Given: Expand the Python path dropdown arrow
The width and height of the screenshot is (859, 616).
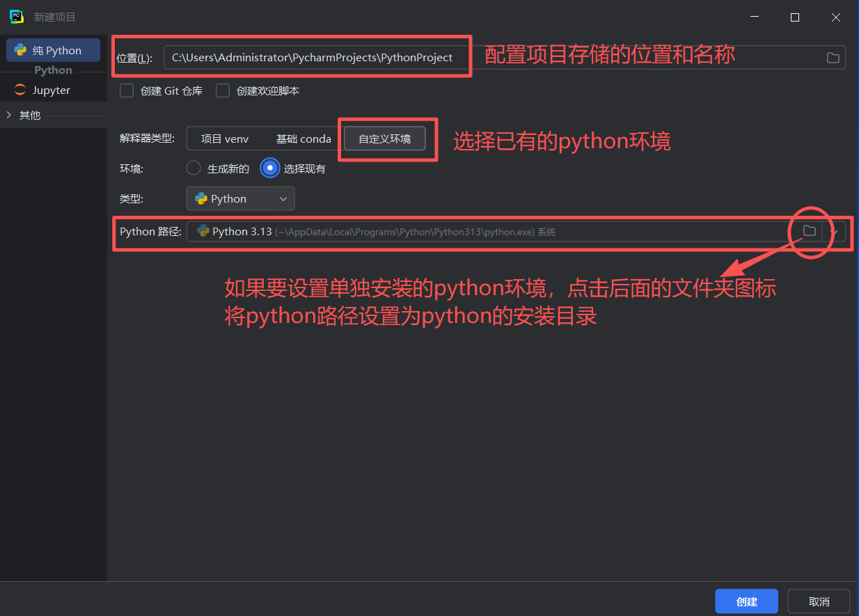Looking at the screenshot, I should tap(834, 232).
